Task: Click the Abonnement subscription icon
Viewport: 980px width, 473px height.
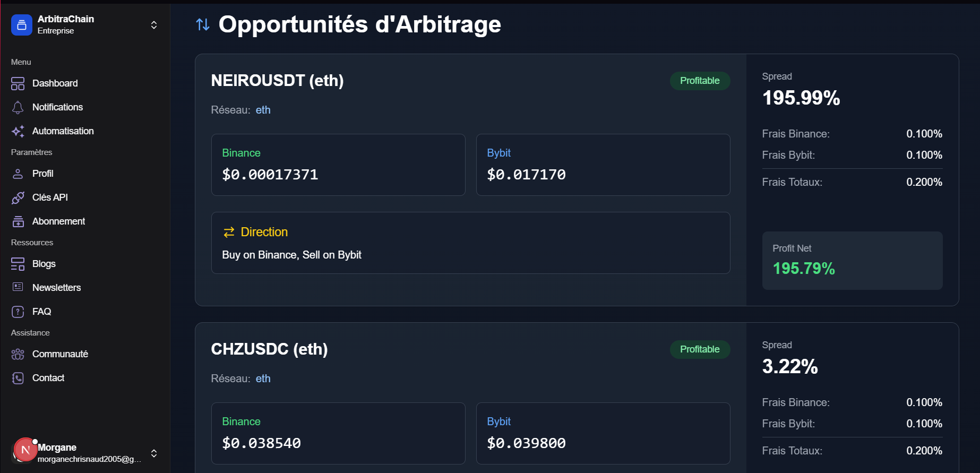Action: click(x=18, y=221)
